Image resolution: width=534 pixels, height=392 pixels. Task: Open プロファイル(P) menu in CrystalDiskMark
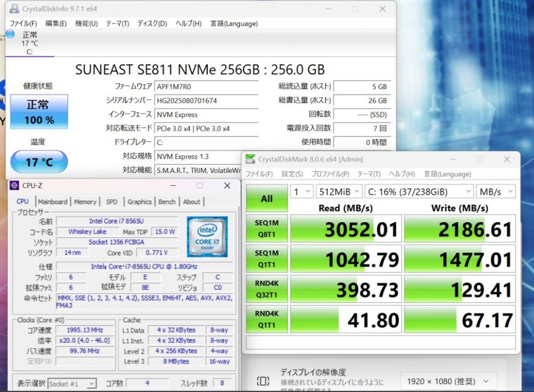(331, 174)
